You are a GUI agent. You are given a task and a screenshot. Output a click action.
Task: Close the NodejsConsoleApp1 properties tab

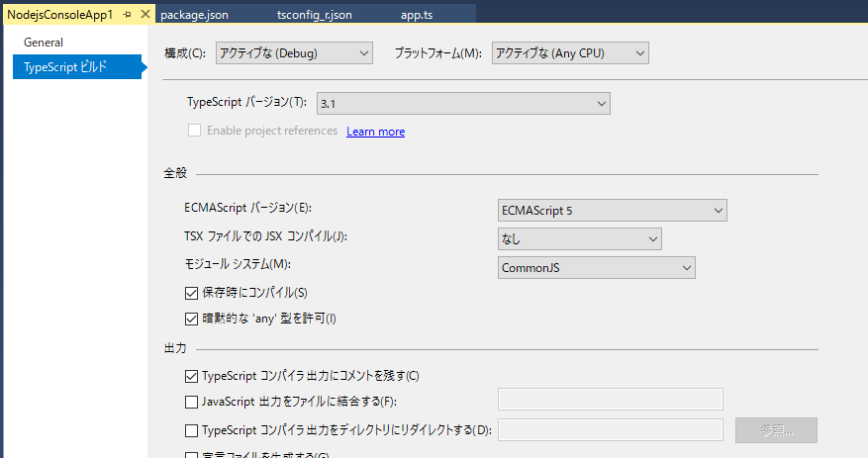(145, 16)
